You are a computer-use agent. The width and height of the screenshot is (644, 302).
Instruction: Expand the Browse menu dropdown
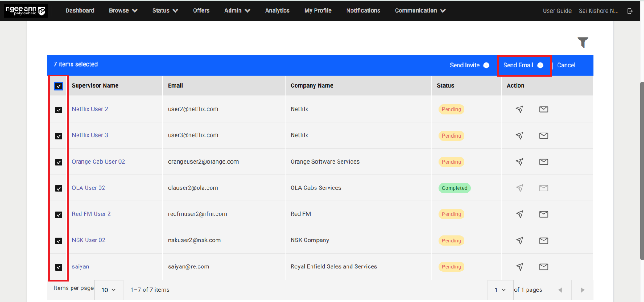click(x=123, y=10)
